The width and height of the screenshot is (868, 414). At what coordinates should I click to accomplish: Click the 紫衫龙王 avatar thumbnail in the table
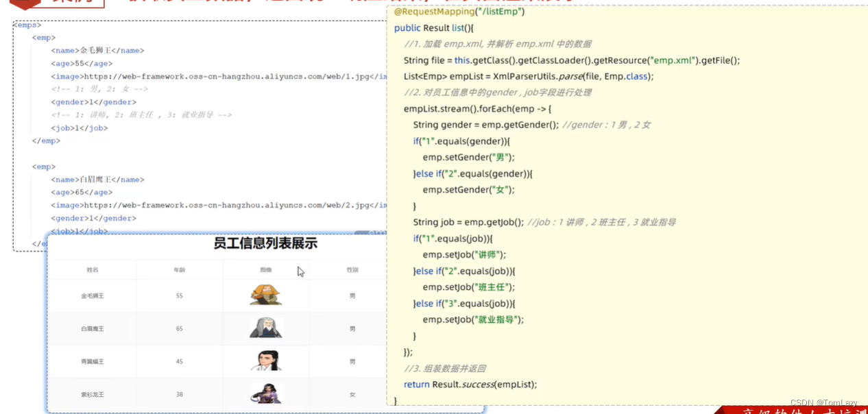point(266,394)
